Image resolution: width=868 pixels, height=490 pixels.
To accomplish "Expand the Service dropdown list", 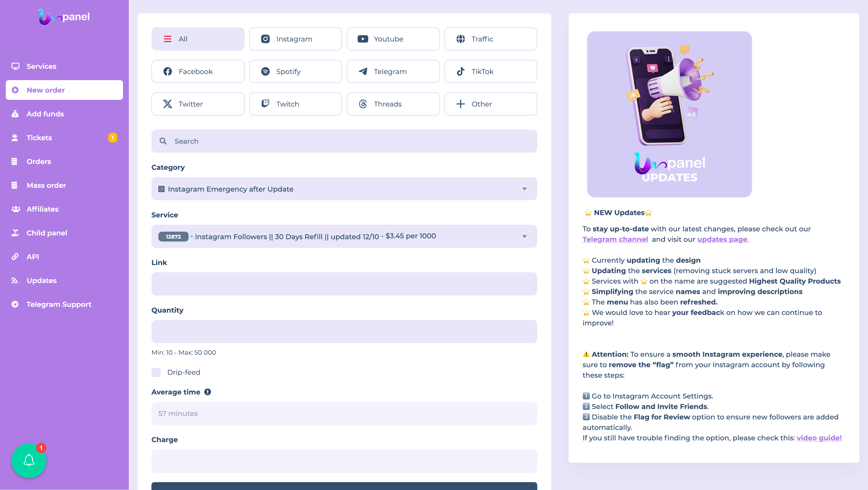I will click(344, 236).
